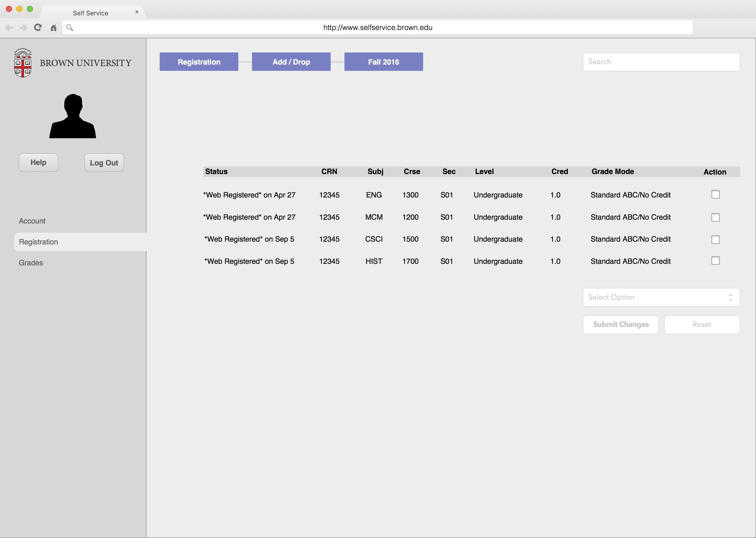This screenshot has width=756, height=538.
Task: Click the Add / Drop breadcrumb
Action: pyautogui.click(x=291, y=62)
